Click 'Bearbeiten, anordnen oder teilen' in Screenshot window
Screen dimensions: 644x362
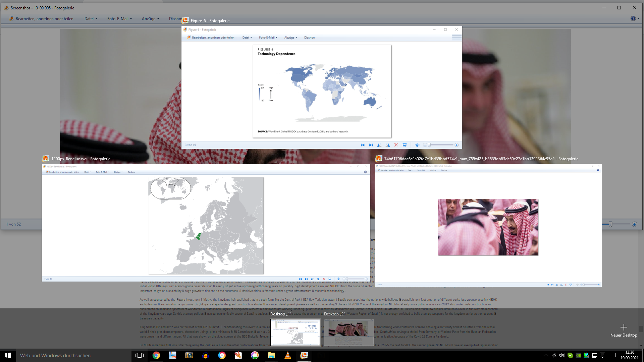[x=41, y=19]
